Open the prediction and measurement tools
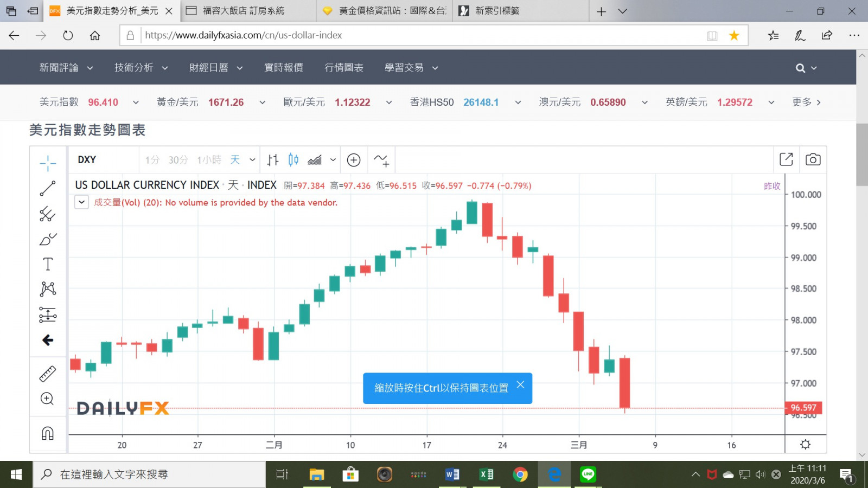Viewport: 868px width, 488px height. click(x=48, y=314)
